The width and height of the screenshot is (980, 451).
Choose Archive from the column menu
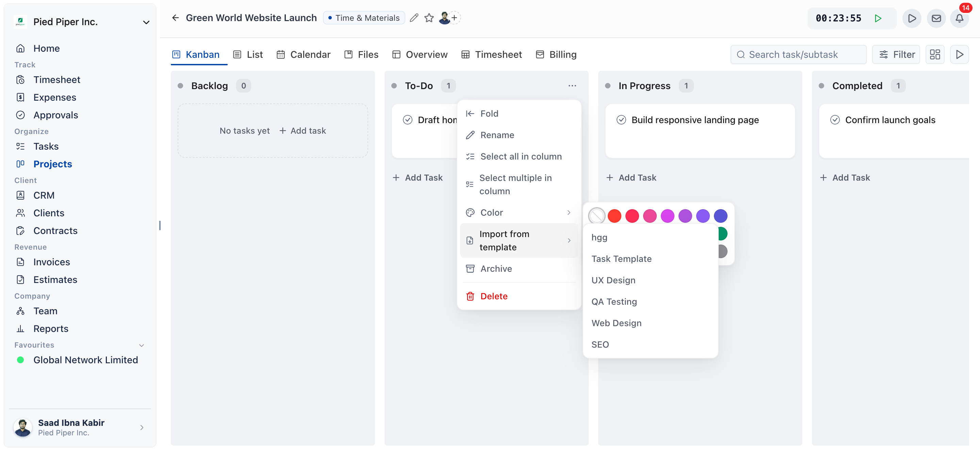(x=519, y=268)
